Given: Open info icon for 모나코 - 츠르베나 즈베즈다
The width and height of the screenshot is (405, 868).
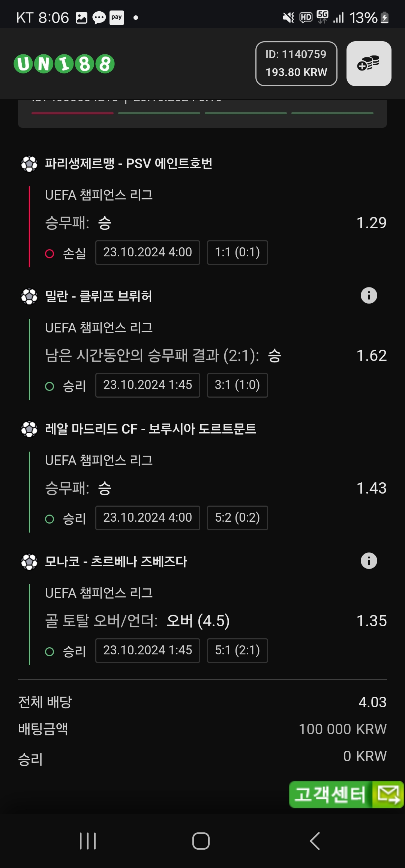Looking at the screenshot, I should coord(369,561).
